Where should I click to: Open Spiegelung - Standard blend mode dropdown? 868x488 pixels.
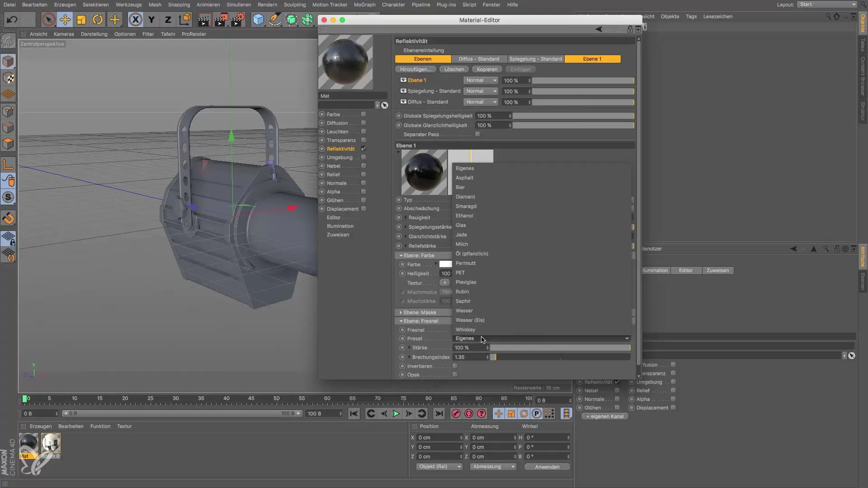pyautogui.click(x=481, y=91)
